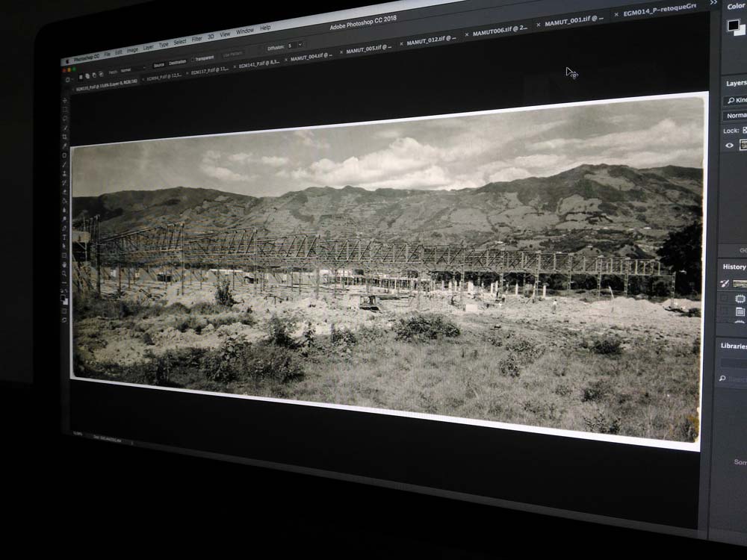Choose the Source patch option
Screen dimensions: 747x560
point(158,65)
